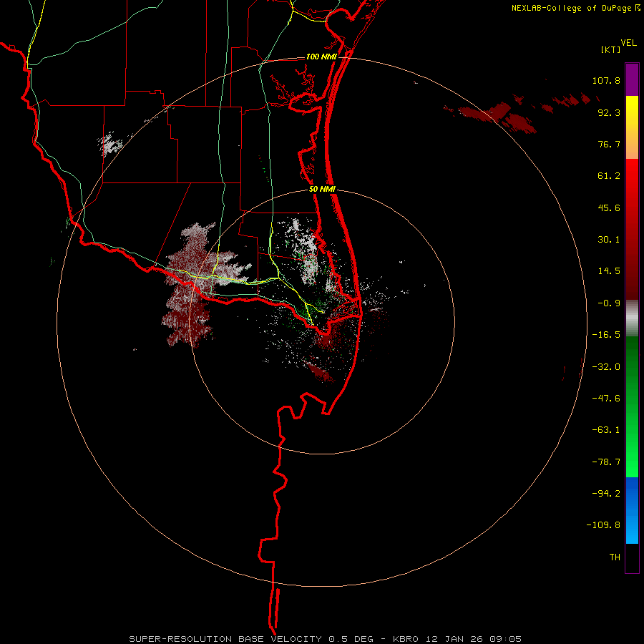The width and height of the screenshot is (644, 644).
Task: Click the -16.5 velocity scale value
Action: (x=606, y=335)
